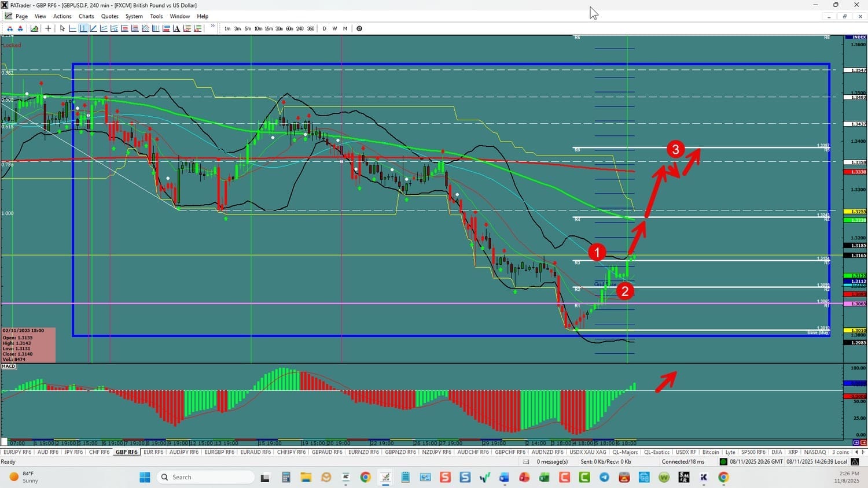Click the chart indicator icon with green bars
868x488 pixels.
pyautogui.click(x=35, y=28)
